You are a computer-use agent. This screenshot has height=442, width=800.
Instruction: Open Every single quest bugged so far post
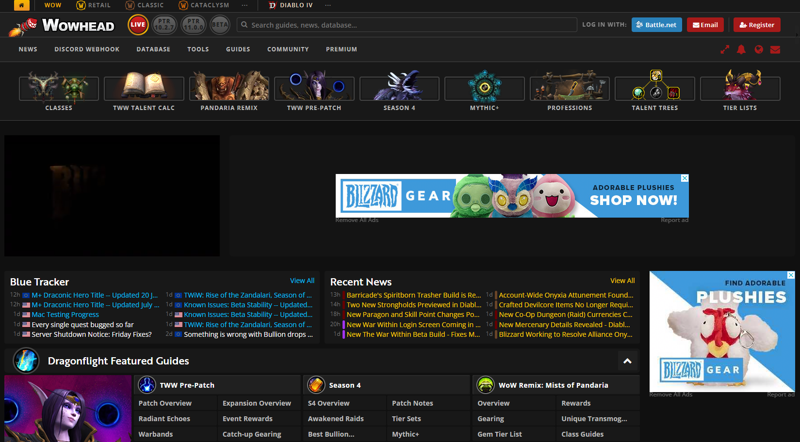[83, 325]
